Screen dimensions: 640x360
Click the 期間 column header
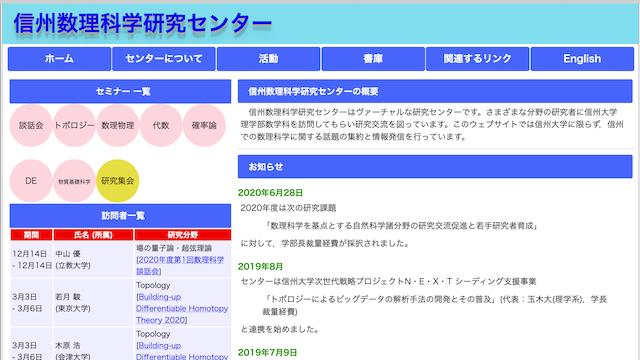[31, 235]
